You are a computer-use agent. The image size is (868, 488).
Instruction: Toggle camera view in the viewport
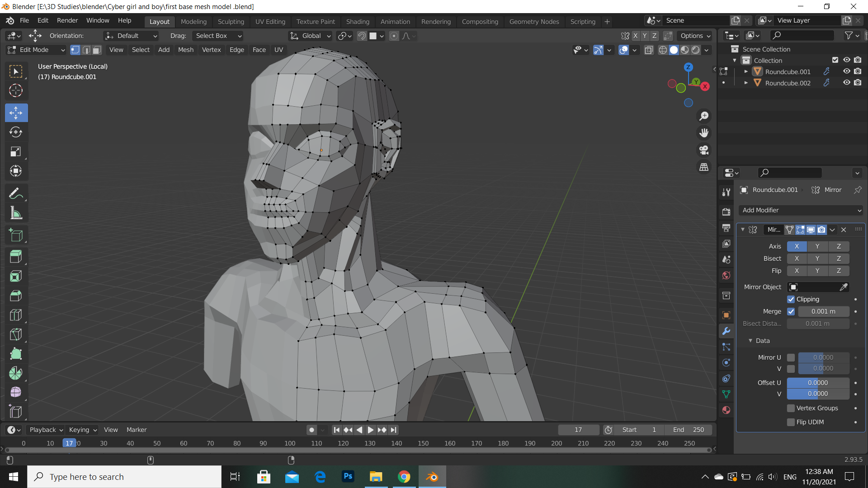click(x=704, y=150)
